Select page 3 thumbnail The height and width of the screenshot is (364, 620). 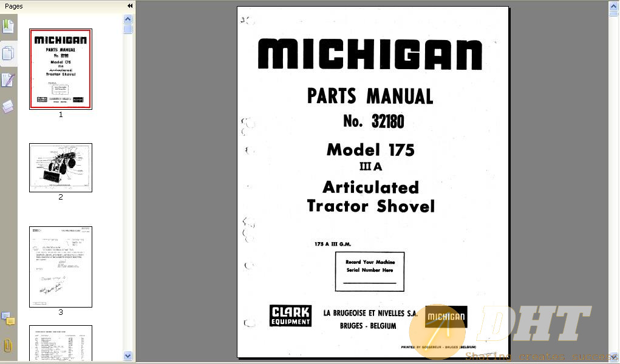tap(61, 267)
